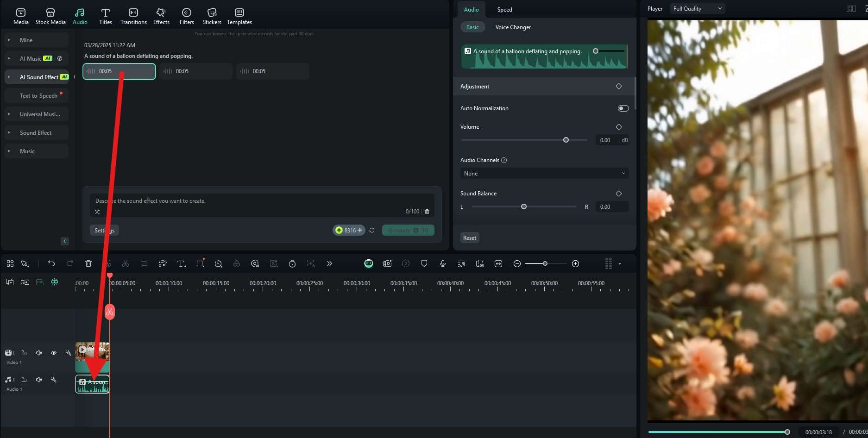Clear the prompt with trash icon

(x=427, y=212)
